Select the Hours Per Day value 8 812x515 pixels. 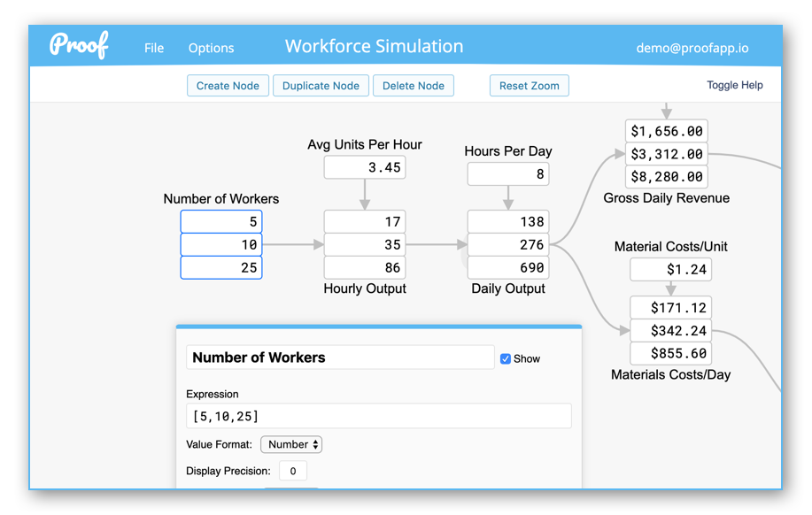508,174
